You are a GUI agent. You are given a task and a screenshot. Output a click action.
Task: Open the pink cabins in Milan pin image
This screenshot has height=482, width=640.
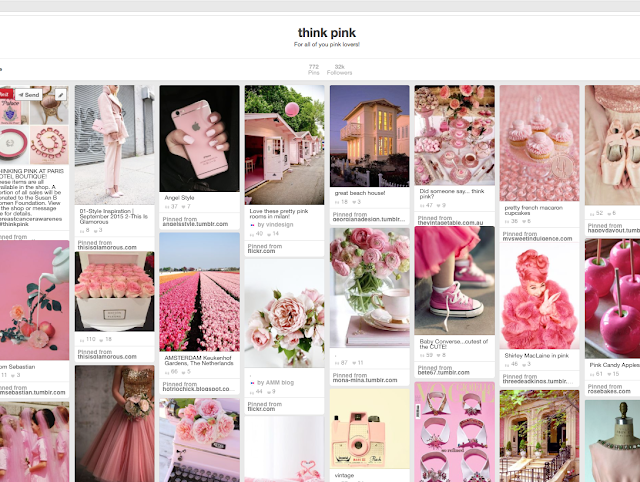[x=284, y=145]
